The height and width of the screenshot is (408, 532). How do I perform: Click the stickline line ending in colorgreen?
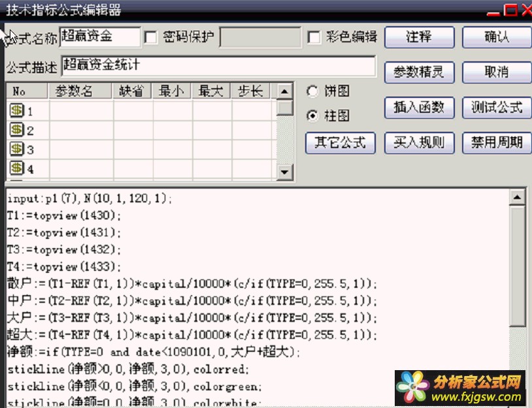pos(135,386)
